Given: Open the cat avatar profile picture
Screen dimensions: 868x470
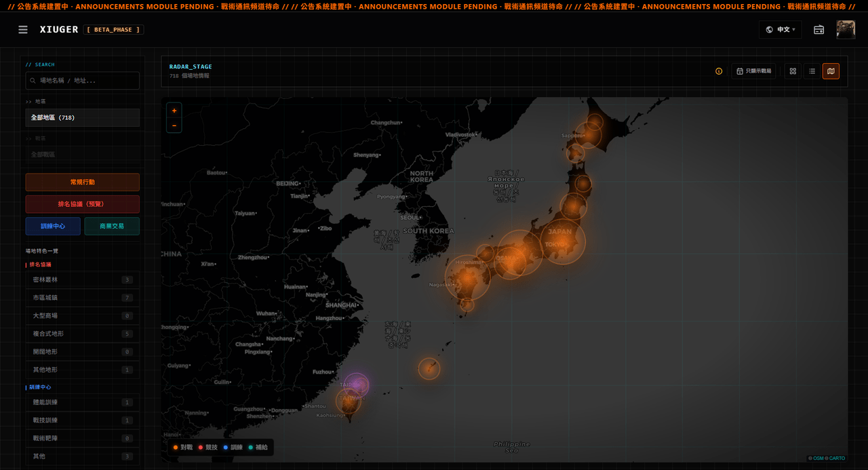Looking at the screenshot, I should 846,30.
